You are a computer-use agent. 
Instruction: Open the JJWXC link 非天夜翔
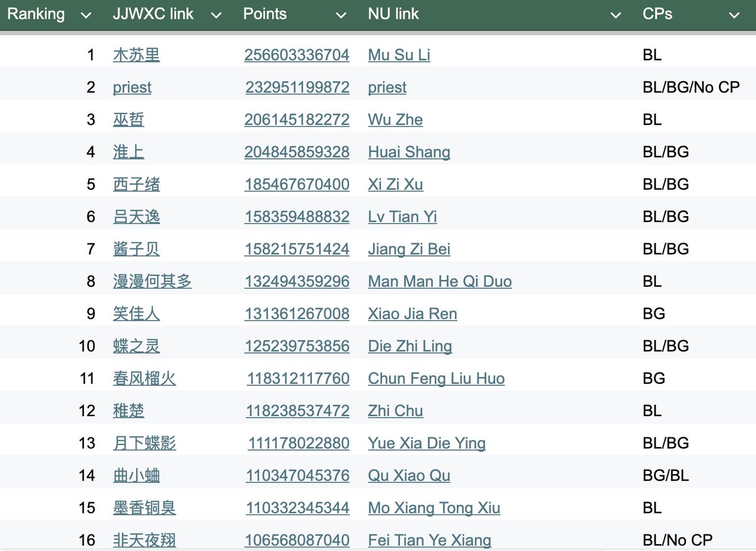coord(144,540)
